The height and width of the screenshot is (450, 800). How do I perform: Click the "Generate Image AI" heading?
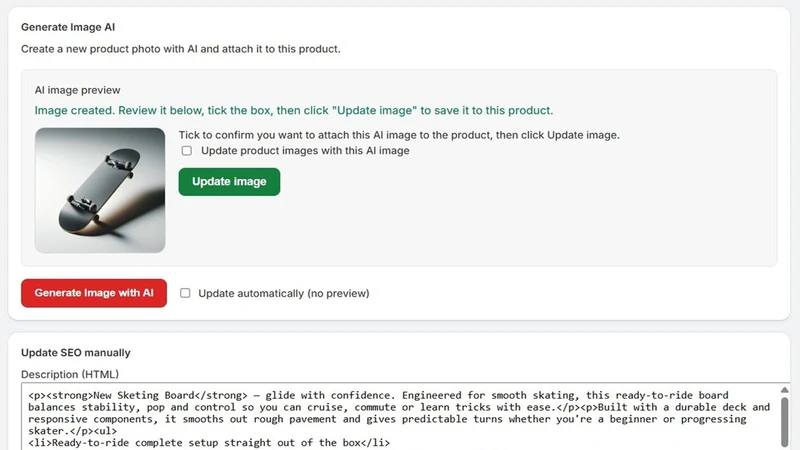coord(68,27)
